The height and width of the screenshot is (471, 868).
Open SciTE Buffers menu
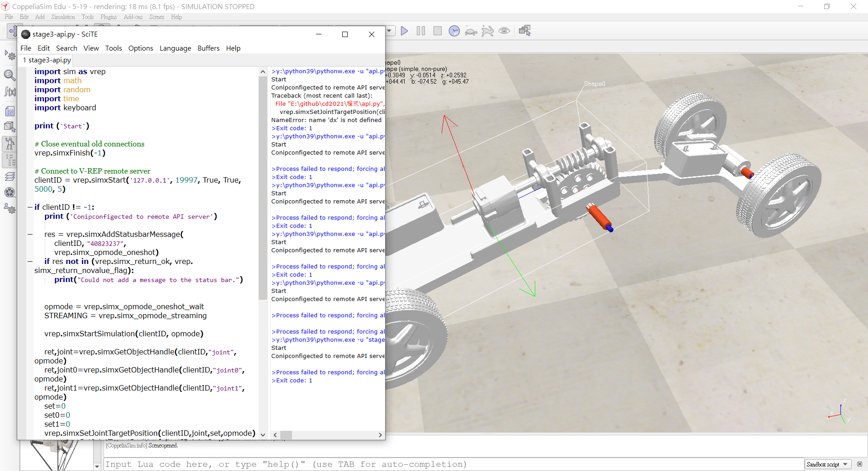click(208, 48)
